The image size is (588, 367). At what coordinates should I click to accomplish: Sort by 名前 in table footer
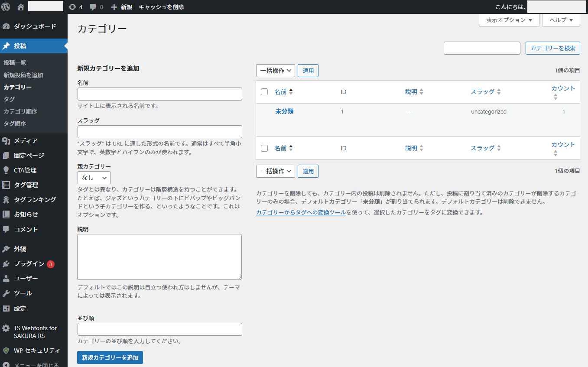tap(284, 148)
